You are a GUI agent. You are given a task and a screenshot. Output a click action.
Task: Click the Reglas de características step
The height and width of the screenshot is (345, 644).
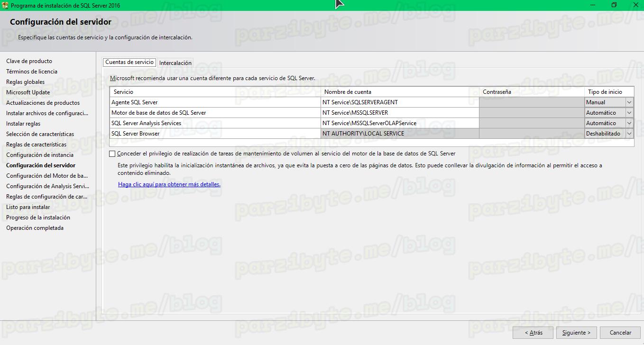click(36, 145)
